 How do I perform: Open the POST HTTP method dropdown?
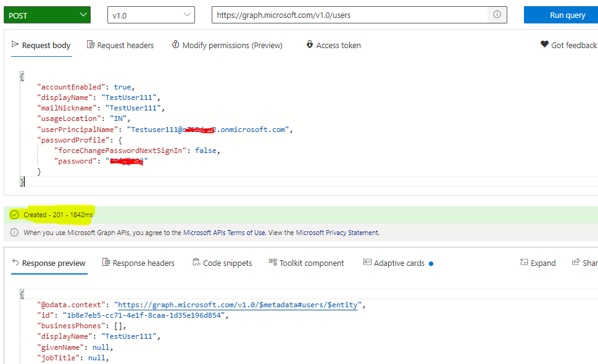click(48, 15)
